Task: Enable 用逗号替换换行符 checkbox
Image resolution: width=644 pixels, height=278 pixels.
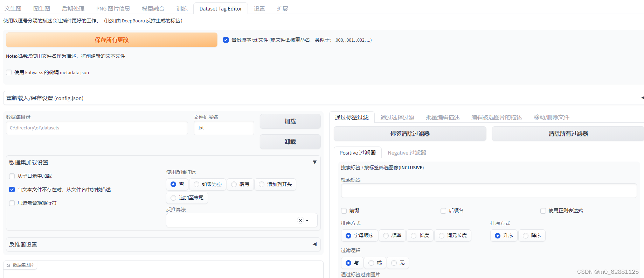Action: coord(12,203)
